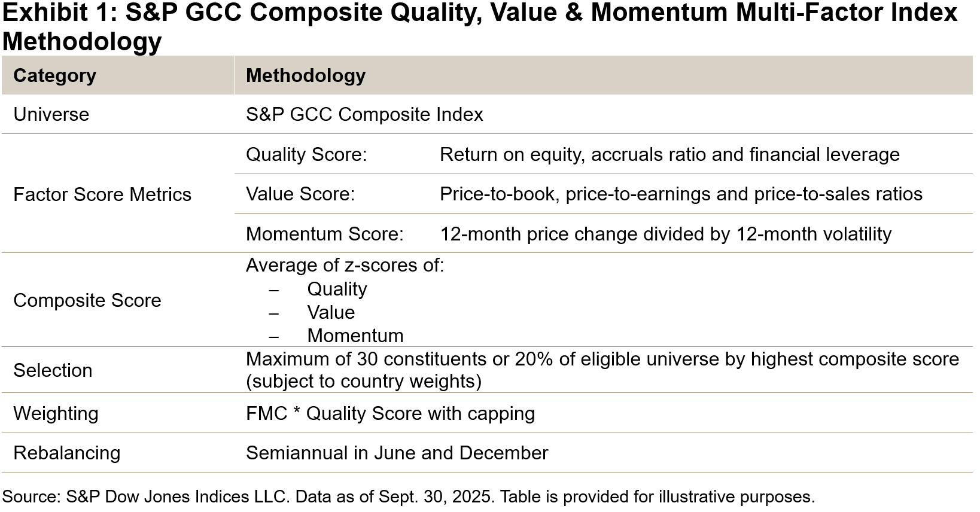Screen dimensions: 980x512
Task: Click the return on equity description text
Action: point(669,154)
